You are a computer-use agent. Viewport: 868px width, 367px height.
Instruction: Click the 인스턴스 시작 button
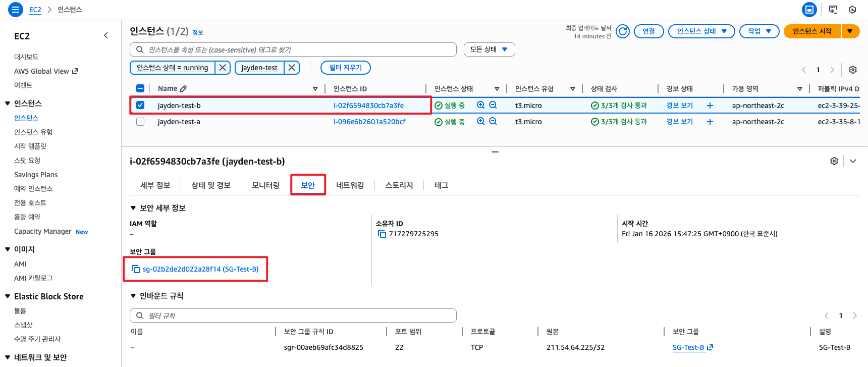(x=812, y=31)
